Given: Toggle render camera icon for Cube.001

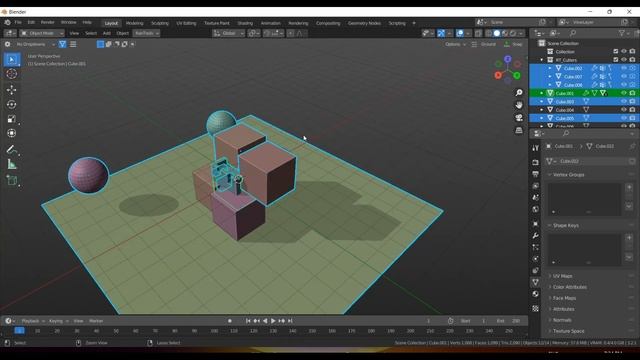Looking at the screenshot, I should (632, 93).
